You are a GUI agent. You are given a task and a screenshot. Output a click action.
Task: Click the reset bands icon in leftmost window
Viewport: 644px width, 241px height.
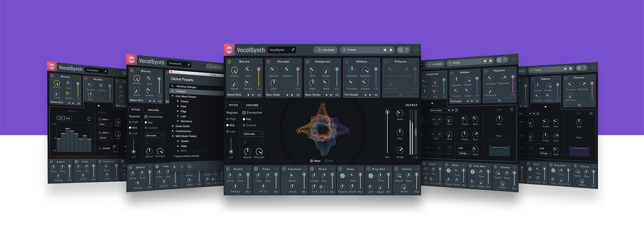point(89,119)
